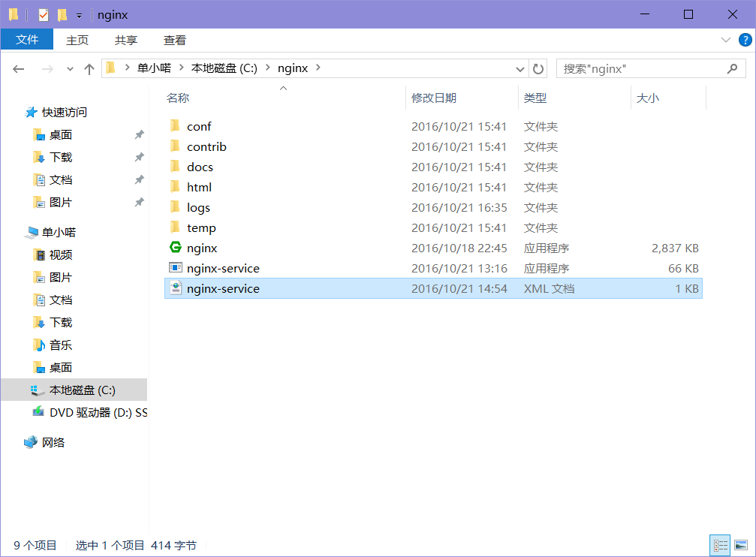This screenshot has height=557, width=756.
Task: Click the properties checkmark icon in title bar
Action: [44, 15]
